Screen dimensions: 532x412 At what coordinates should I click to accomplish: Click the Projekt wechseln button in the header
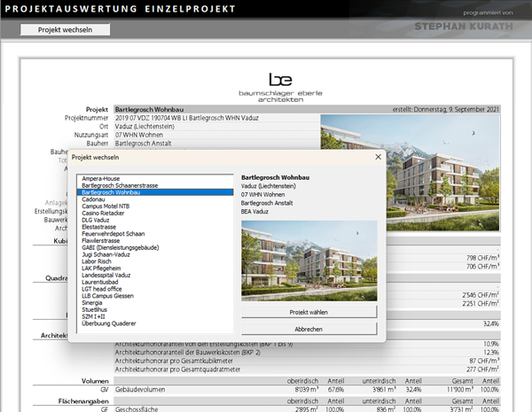(65, 29)
